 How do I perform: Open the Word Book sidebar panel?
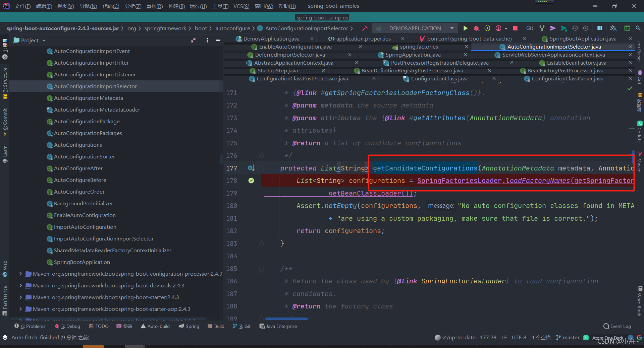pyautogui.click(x=640, y=301)
